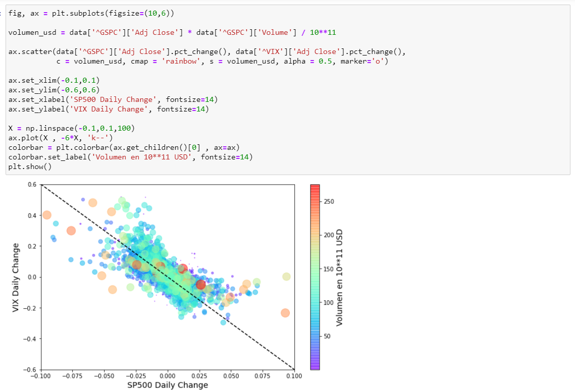
Task: Click the yellow-green point at far right near zero
Action: (286, 276)
